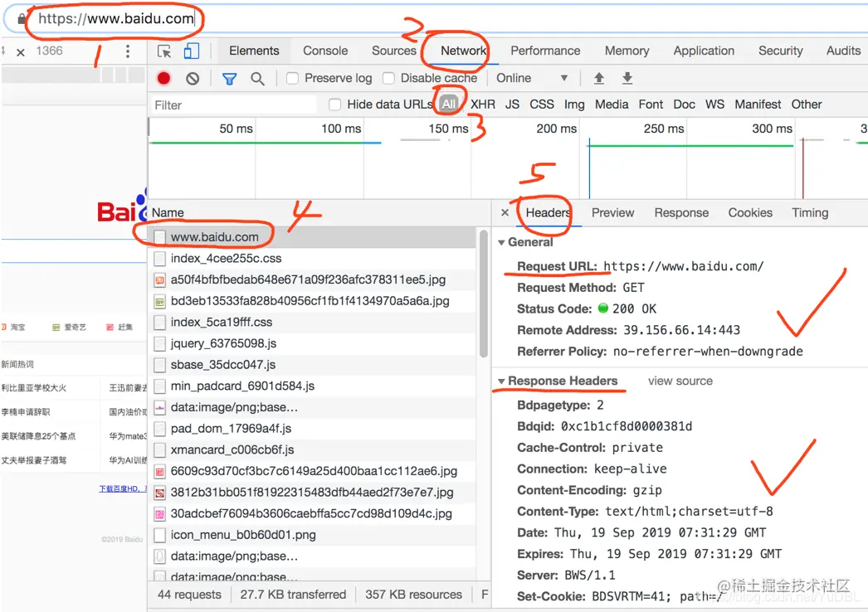Open the Application tab
Image resolution: width=868 pixels, height=612 pixels.
tap(704, 51)
